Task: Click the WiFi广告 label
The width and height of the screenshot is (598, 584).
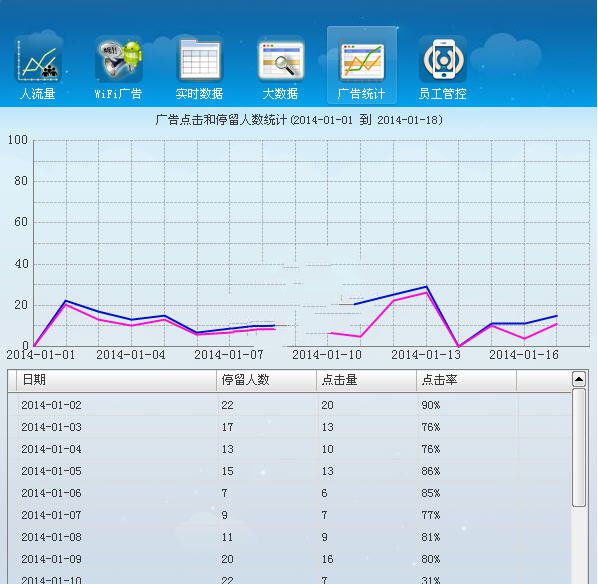Action: pyautogui.click(x=119, y=93)
